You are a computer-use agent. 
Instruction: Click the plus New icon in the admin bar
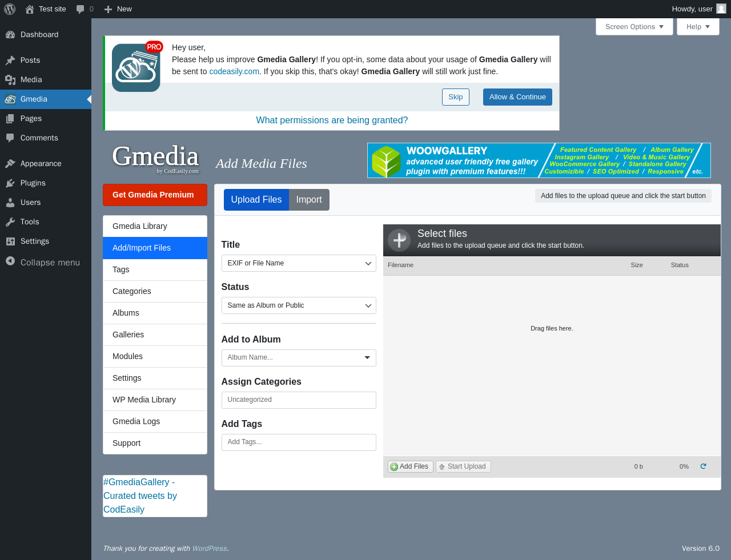tap(108, 9)
